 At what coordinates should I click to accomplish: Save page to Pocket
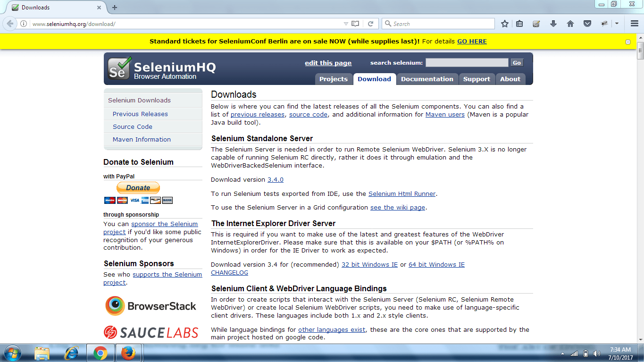click(586, 23)
